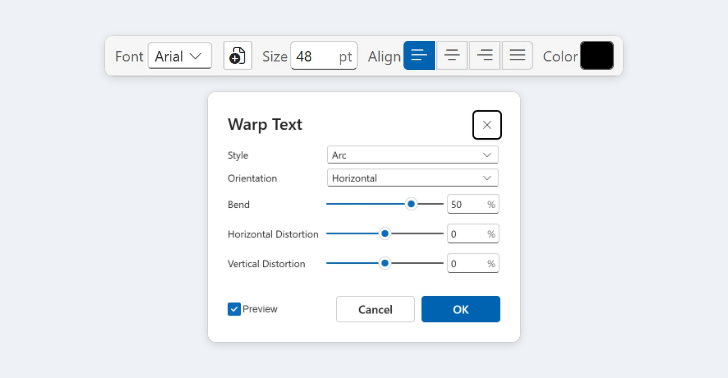Screen dimensions: 728x378
Task: Open the Arial font dropdown
Action: 180,56
